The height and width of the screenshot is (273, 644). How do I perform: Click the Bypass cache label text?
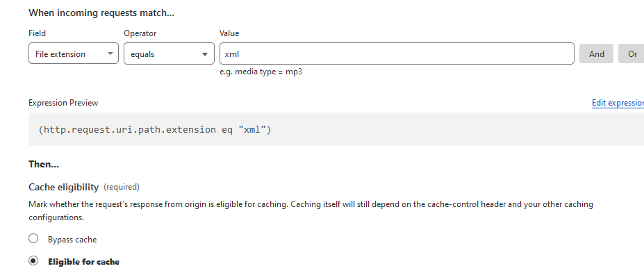click(x=72, y=240)
